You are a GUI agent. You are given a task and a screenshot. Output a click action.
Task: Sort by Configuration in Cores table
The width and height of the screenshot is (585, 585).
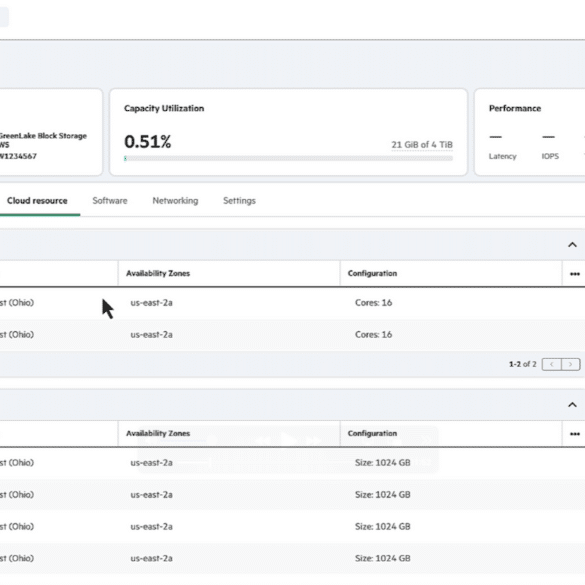pyautogui.click(x=372, y=273)
